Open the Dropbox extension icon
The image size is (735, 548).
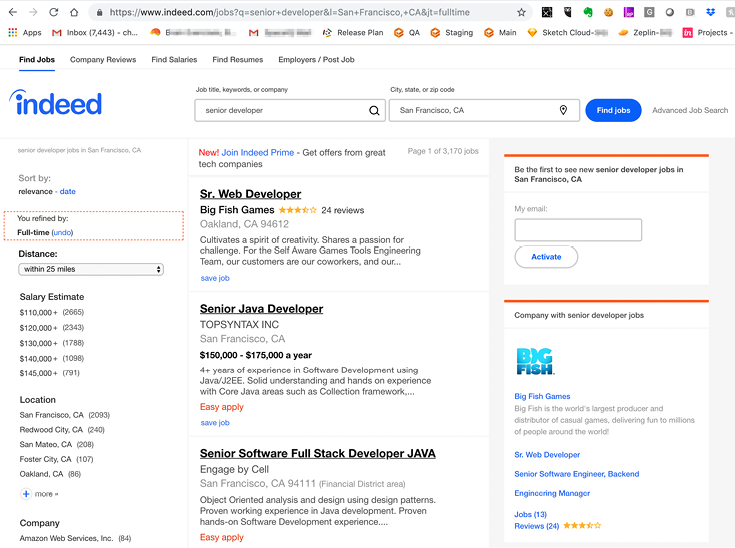710,13
